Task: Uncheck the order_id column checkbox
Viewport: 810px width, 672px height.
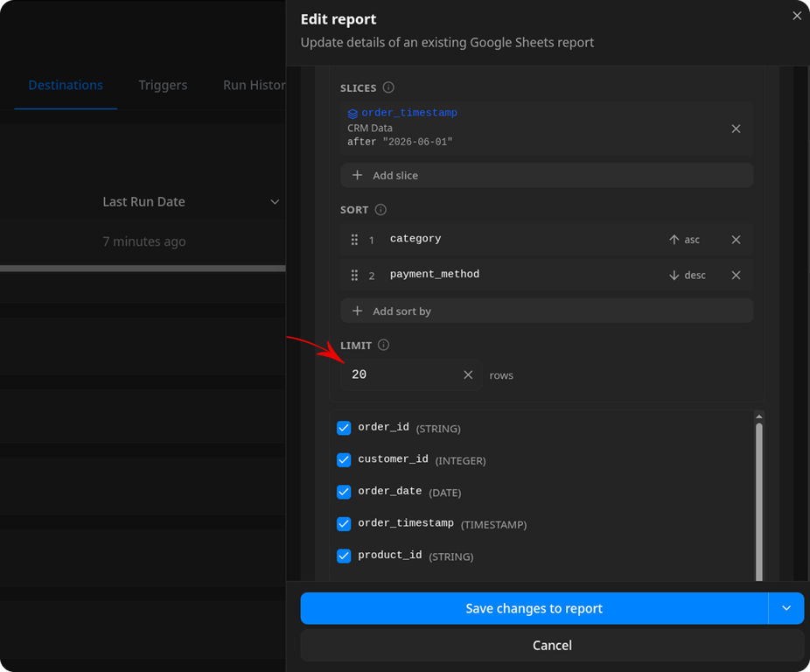Action: click(344, 428)
